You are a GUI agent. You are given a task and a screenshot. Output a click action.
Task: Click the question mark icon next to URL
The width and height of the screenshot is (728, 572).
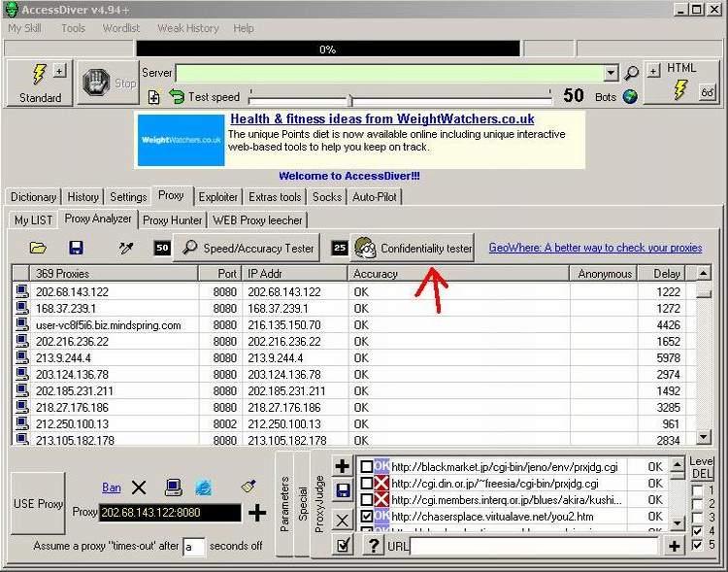373,546
